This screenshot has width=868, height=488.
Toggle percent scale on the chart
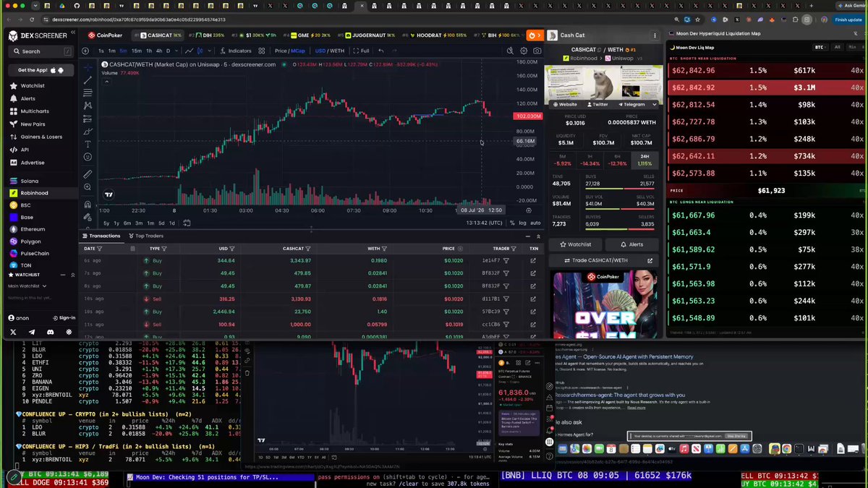coord(512,223)
